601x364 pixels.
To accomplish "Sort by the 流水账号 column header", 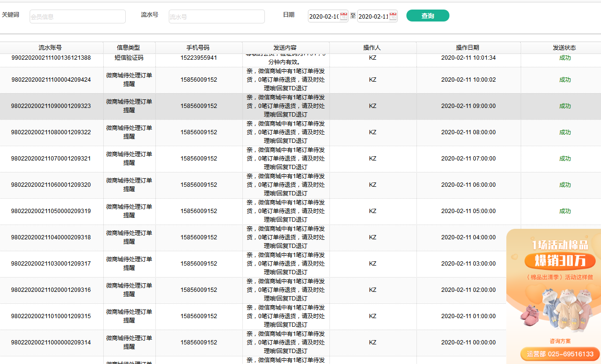I will (x=50, y=48).
